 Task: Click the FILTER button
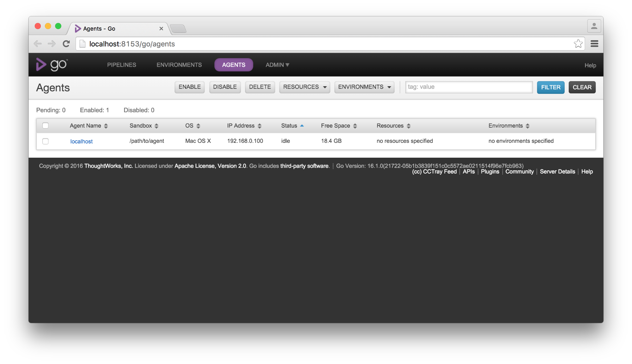click(x=550, y=87)
